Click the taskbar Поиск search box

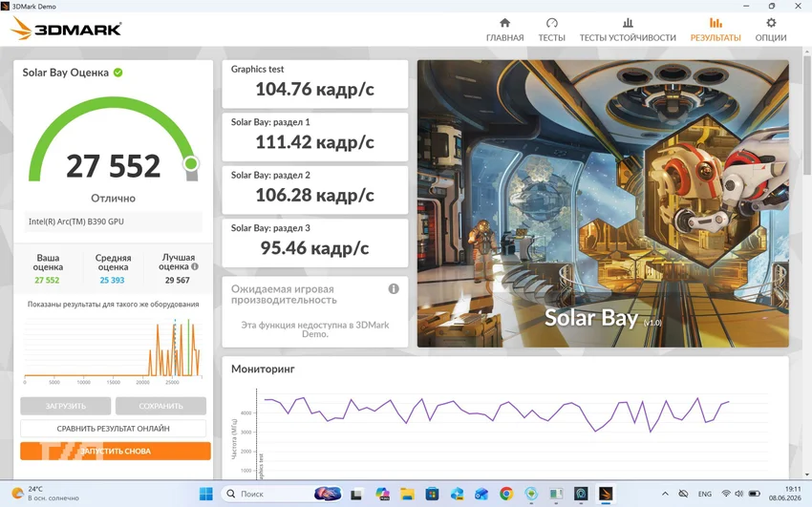coord(282,494)
